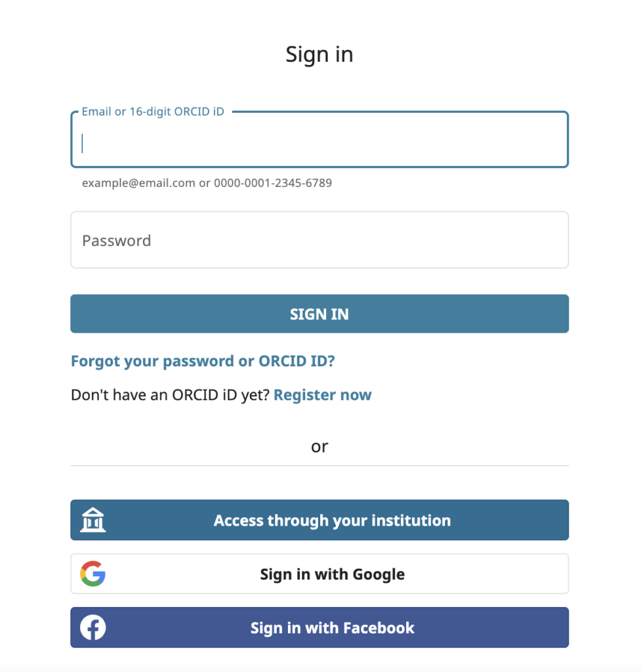Screen dimensions: 641x672
Task: Click the Password input box
Action: pos(320,240)
